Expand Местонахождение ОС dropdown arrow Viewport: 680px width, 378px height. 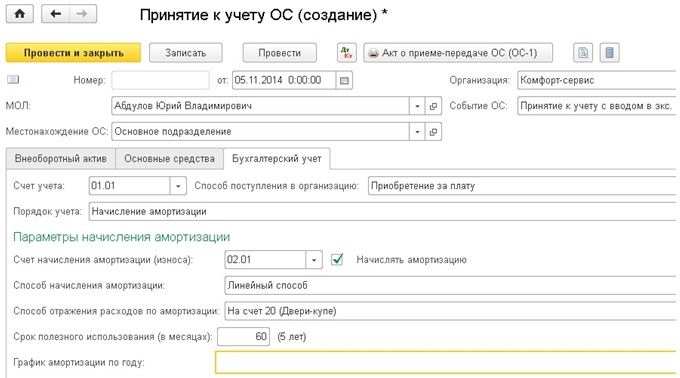pos(417,132)
